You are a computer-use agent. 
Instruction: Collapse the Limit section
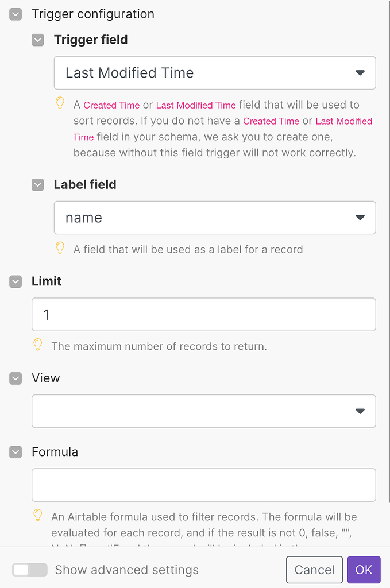[x=16, y=281]
